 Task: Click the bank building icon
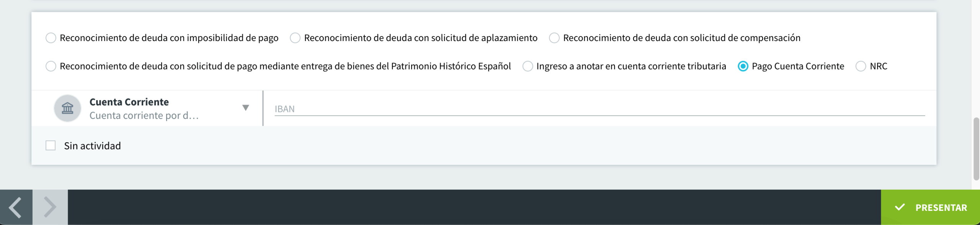pyautogui.click(x=67, y=108)
